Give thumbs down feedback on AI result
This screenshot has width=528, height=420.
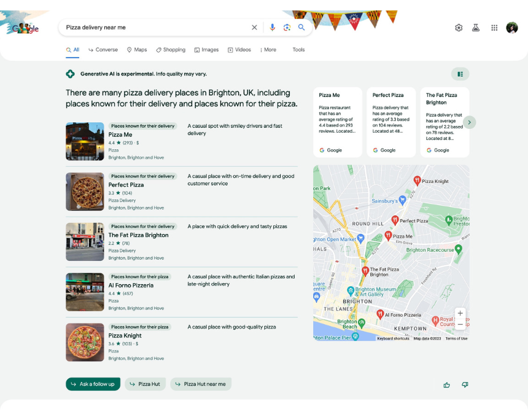(465, 385)
